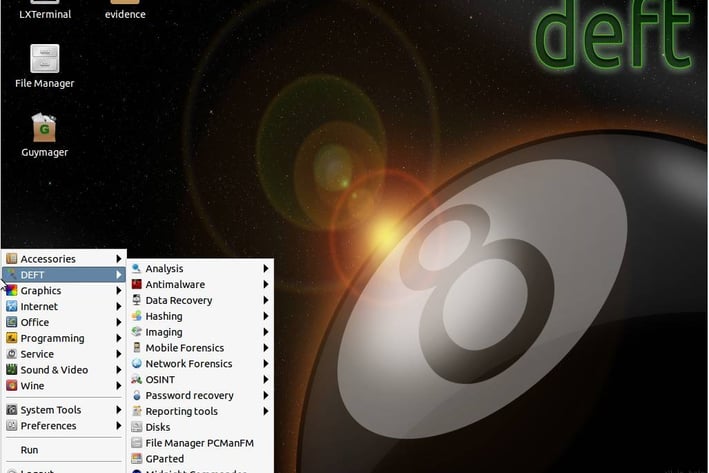Click the Office category icon
The width and height of the screenshot is (709, 473).
pyautogui.click(x=12, y=322)
